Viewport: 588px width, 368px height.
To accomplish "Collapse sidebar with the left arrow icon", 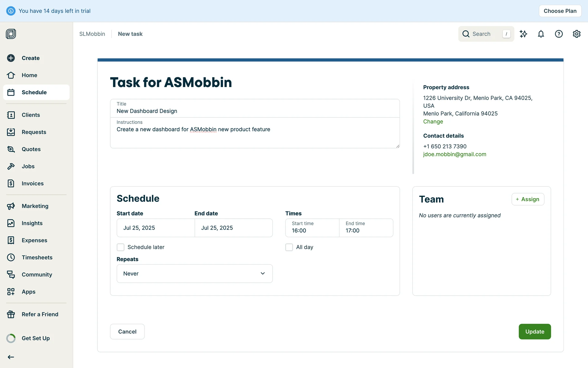I will click(11, 357).
